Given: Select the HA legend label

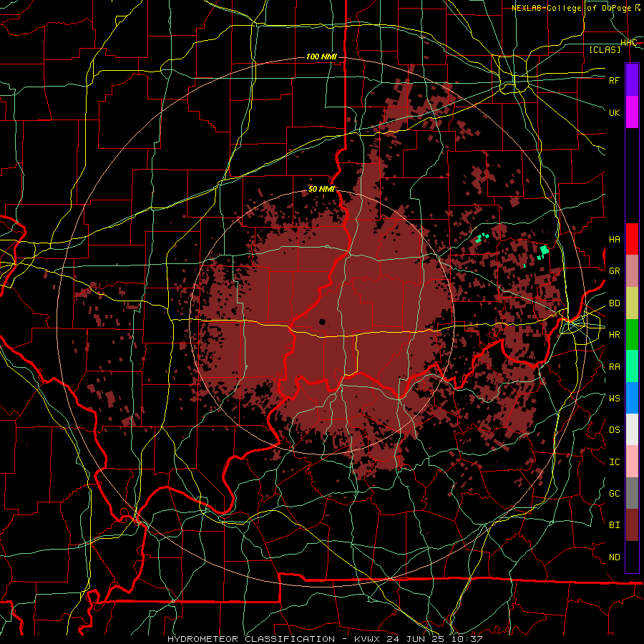Looking at the screenshot, I should click(614, 240).
